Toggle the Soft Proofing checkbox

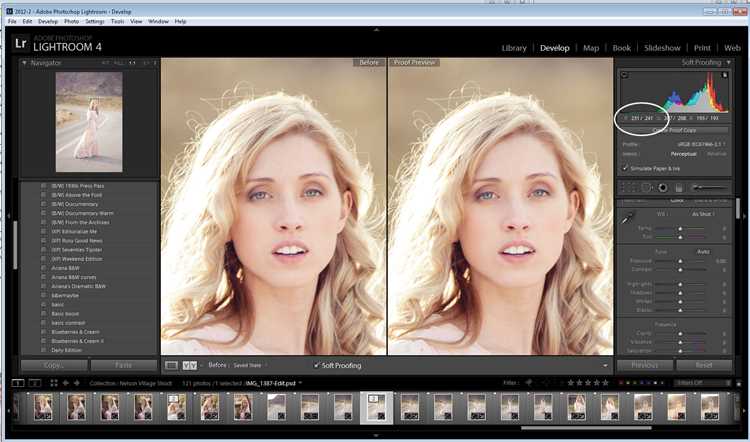pyautogui.click(x=316, y=365)
